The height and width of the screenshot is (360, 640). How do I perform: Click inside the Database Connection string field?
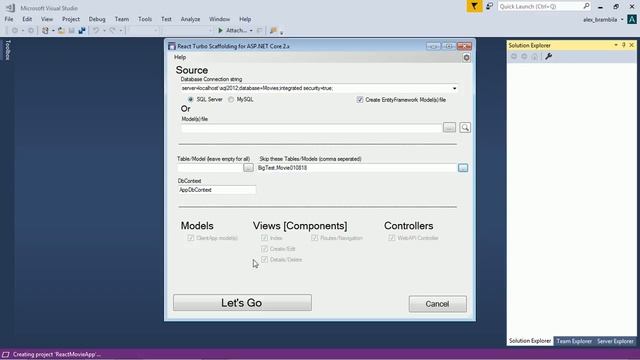coord(319,89)
